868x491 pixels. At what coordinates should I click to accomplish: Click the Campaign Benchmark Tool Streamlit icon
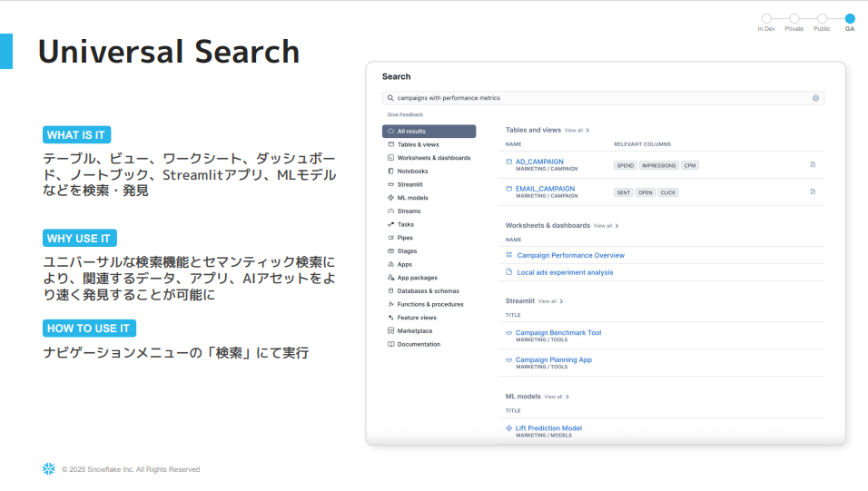point(508,333)
